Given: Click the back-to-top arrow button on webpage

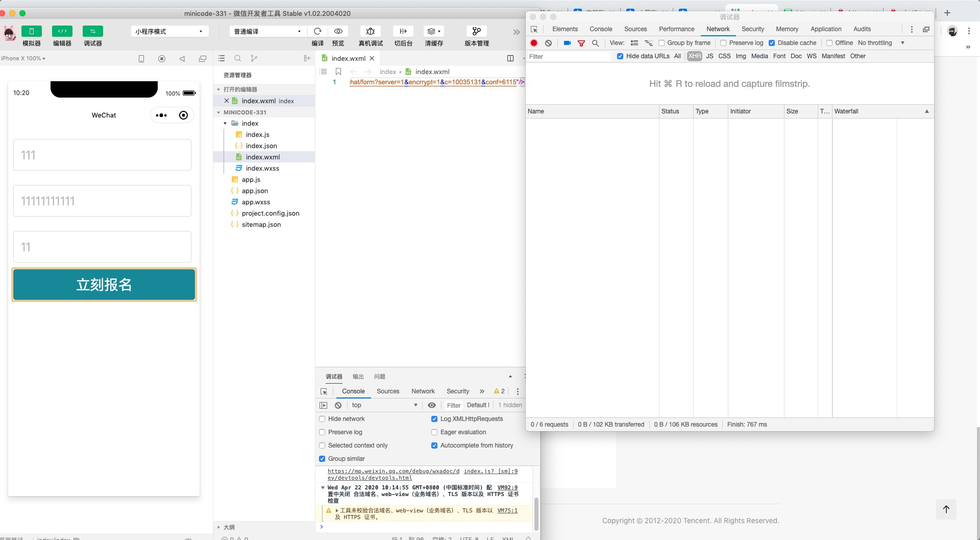Looking at the screenshot, I should pos(946,509).
